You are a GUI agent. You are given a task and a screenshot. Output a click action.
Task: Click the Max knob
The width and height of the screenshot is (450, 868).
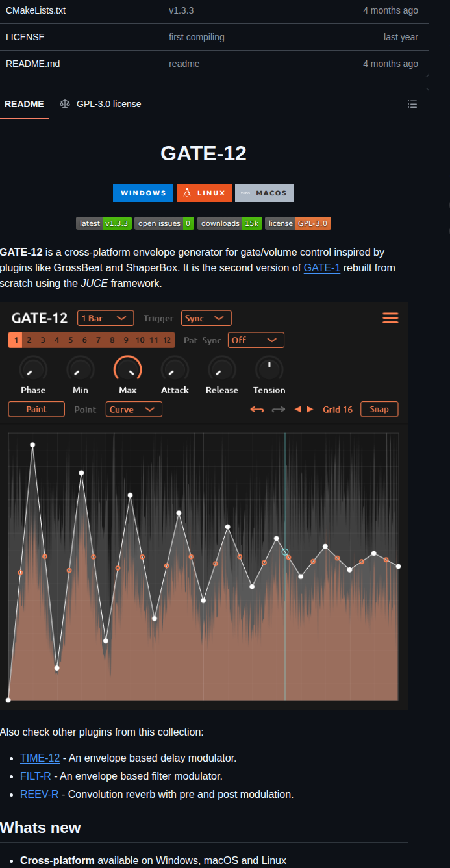point(128,369)
